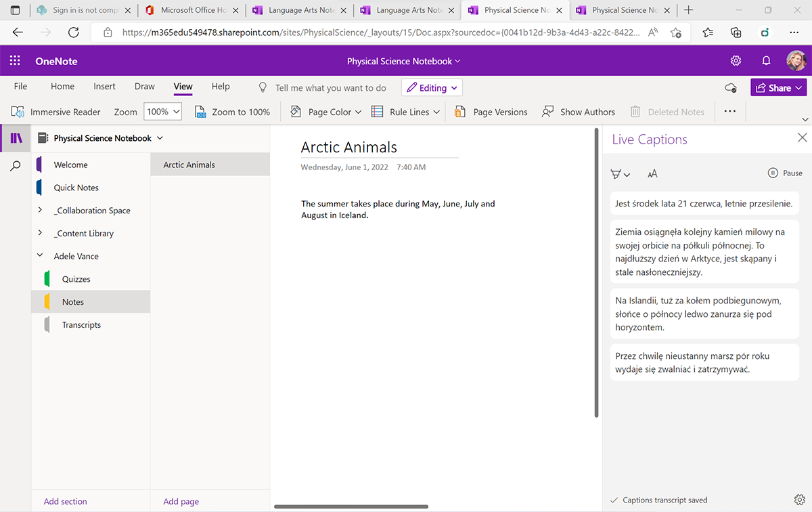Collapse the Adele Vance section group
This screenshot has height=512, width=812.
tap(40, 256)
